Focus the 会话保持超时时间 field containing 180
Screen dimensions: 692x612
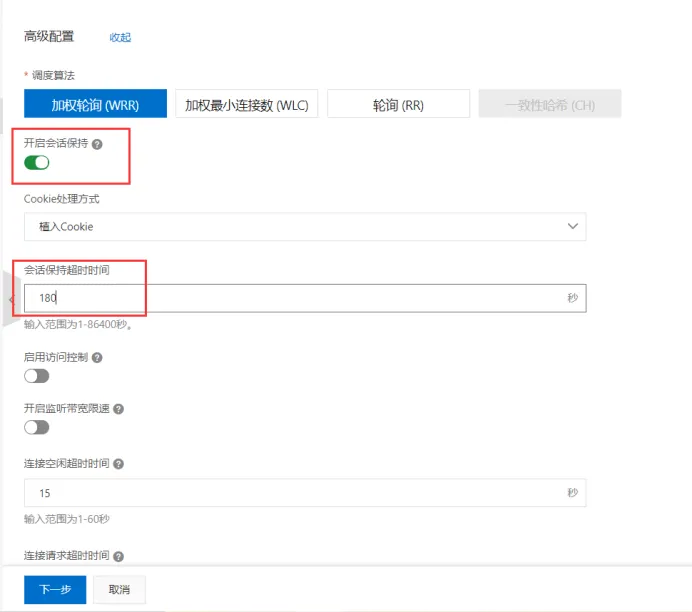(x=305, y=298)
